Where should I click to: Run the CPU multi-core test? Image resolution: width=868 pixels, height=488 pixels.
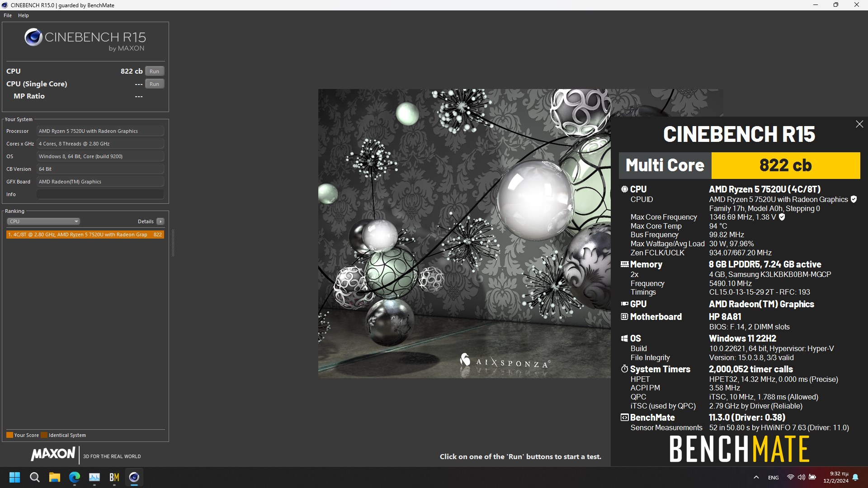click(x=155, y=71)
